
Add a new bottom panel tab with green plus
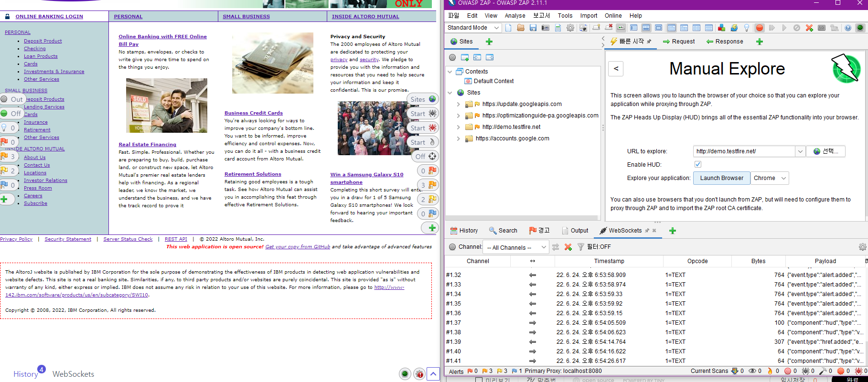673,231
